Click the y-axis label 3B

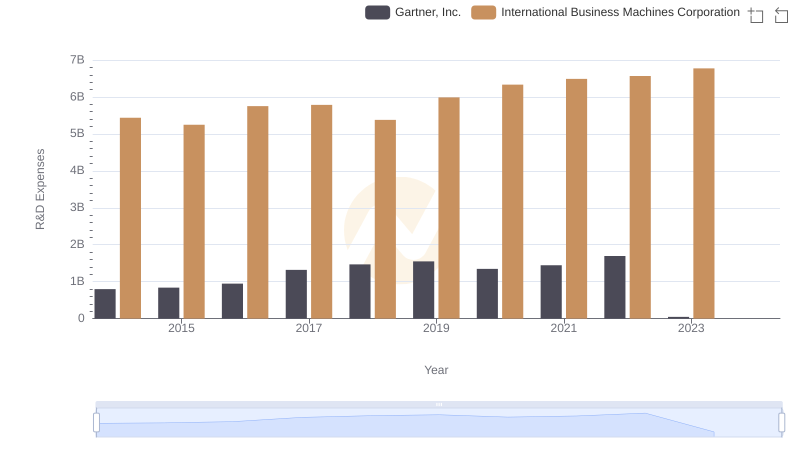coord(77,208)
